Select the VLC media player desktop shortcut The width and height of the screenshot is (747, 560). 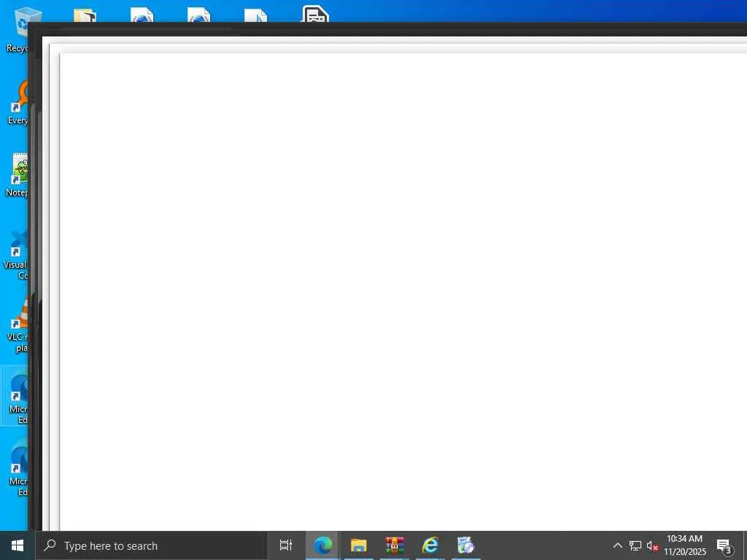tap(18, 326)
